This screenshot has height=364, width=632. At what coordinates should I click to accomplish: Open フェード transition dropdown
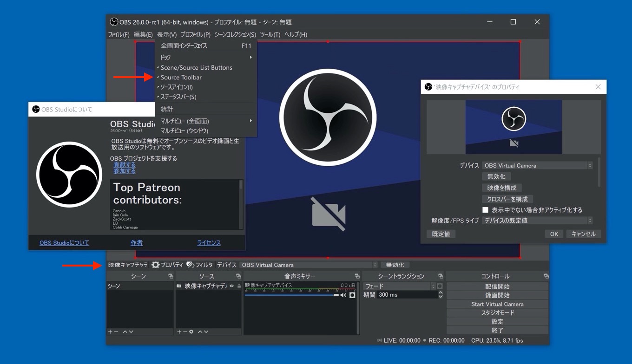pos(400,286)
